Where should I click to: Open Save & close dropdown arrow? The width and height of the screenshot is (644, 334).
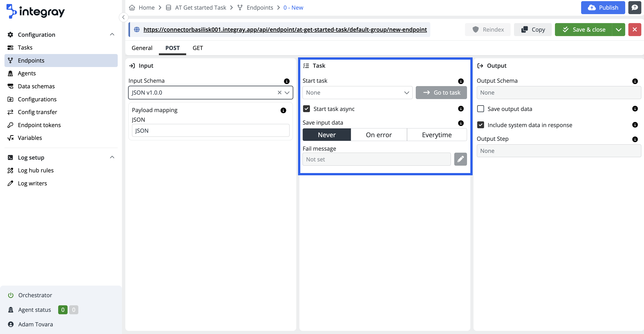(x=618, y=30)
